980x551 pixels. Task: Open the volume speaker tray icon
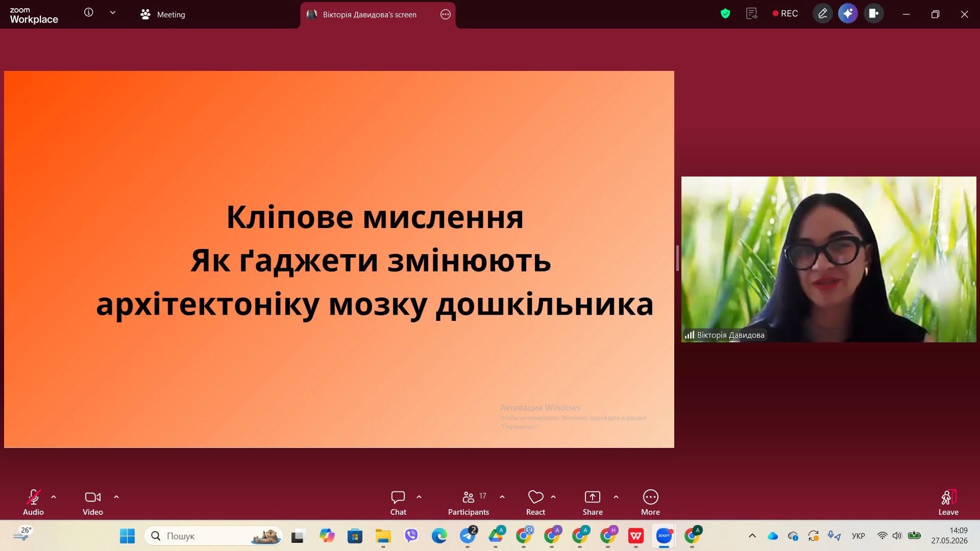click(897, 536)
